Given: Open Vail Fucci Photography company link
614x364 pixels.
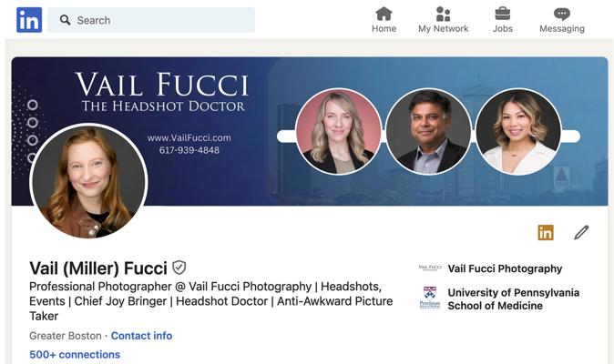Looking at the screenshot, I should click(x=505, y=268).
